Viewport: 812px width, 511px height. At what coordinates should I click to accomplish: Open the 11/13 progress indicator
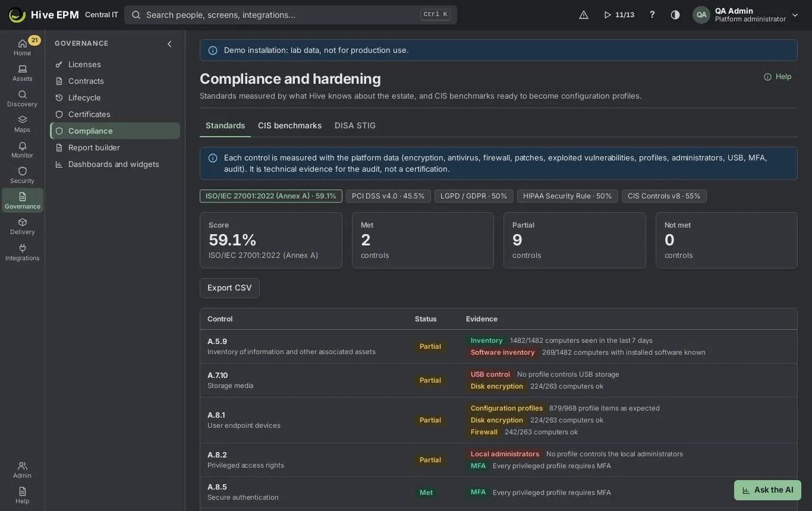tap(619, 15)
